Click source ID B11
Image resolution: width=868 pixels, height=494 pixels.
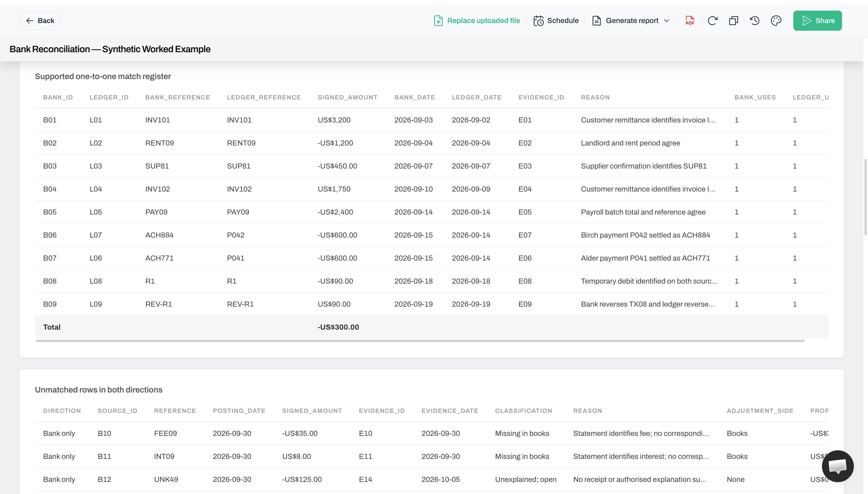(x=105, y=457)
